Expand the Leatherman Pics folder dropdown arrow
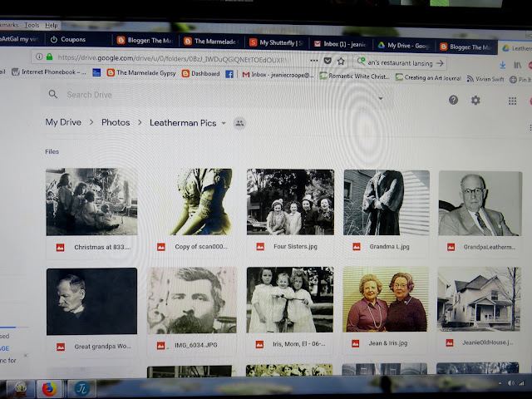This screenshot has width=532, height=399. click(224, 123)
